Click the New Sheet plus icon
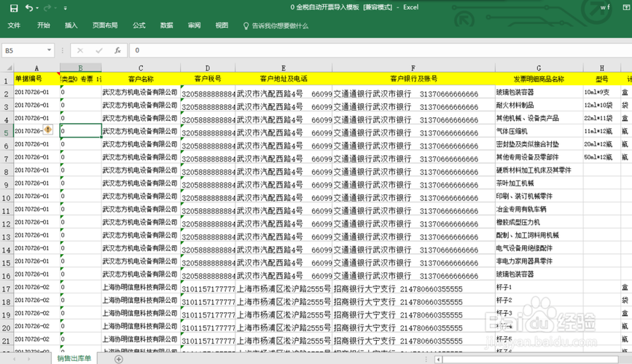This screenshot has width=632, height=364. 119,359
